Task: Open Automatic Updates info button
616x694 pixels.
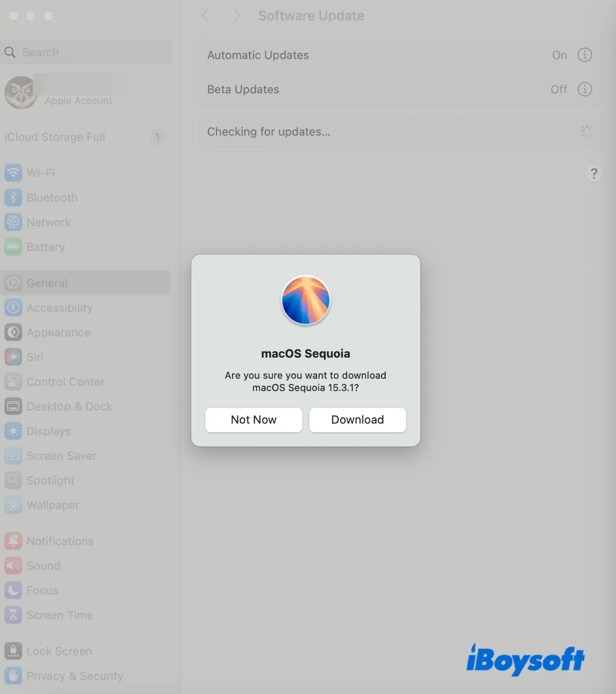Action: pos(585,55)
